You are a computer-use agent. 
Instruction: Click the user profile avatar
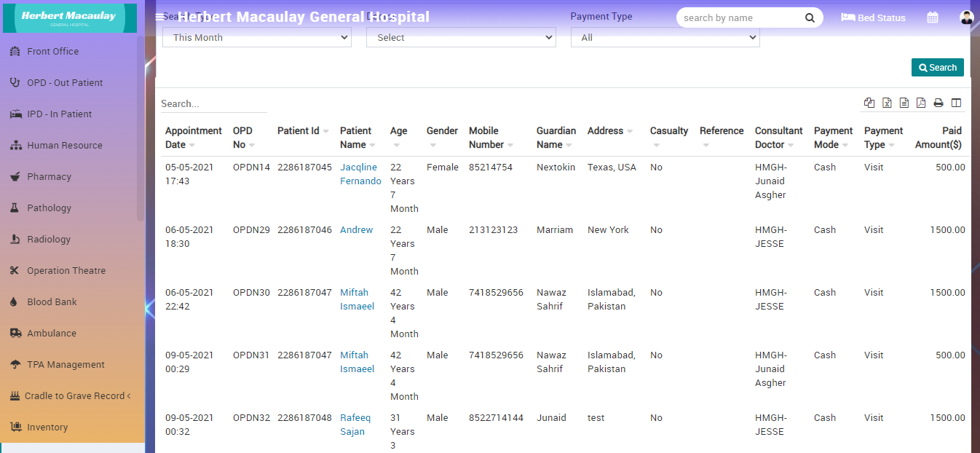coord(966,17)
